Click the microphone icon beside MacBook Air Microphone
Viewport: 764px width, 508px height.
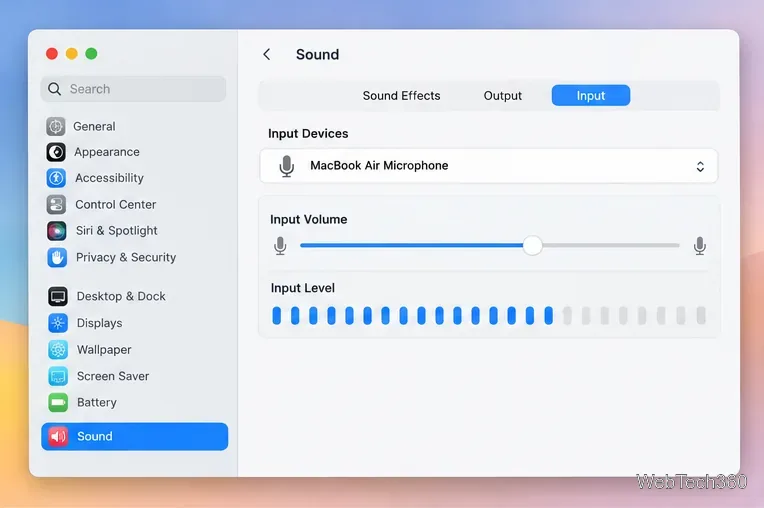(x=286, y=166)
